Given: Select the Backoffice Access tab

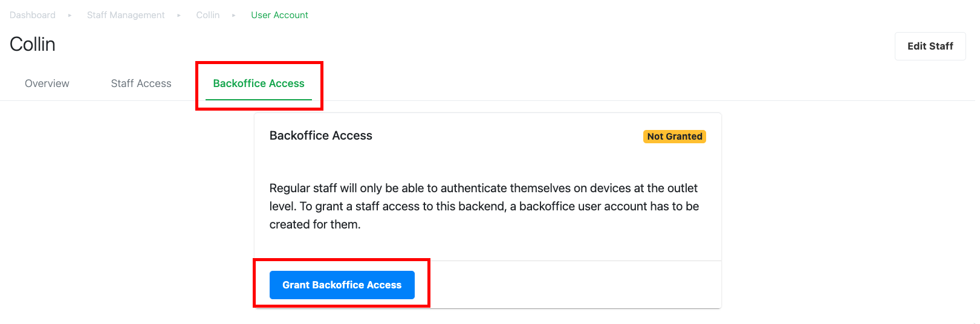Looking at the screenshot, I should pos(259,83).
